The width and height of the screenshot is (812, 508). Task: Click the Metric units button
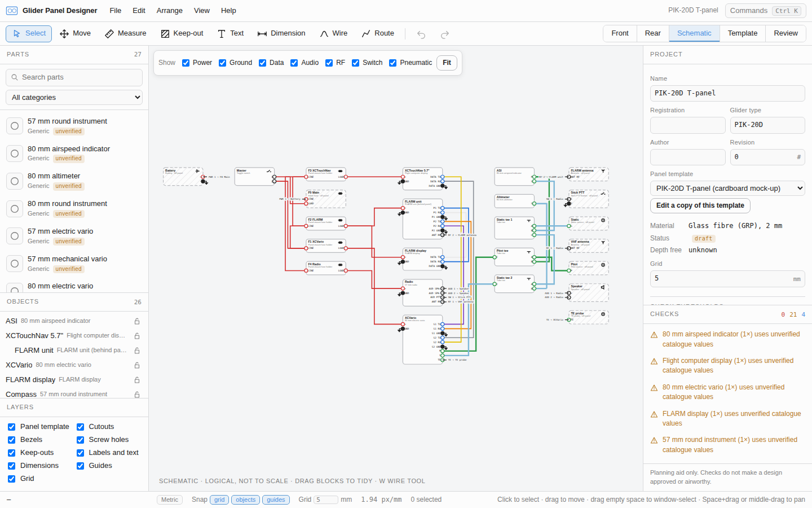(x=170, y=500)
